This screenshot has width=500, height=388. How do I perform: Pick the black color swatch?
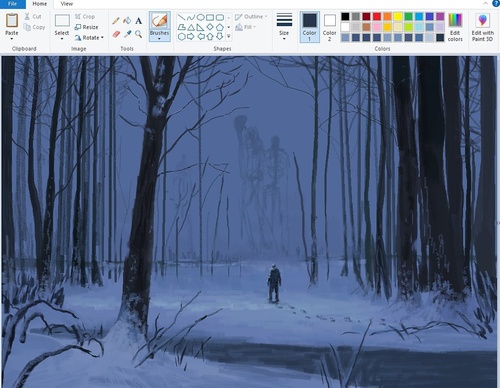click(345, 16)
